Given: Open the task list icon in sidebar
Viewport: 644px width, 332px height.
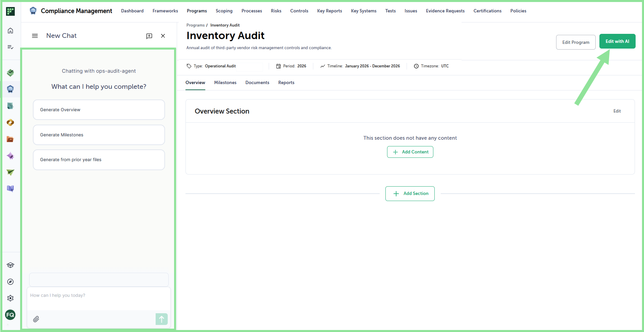Looking at the screenshot, I should point(10,47).
